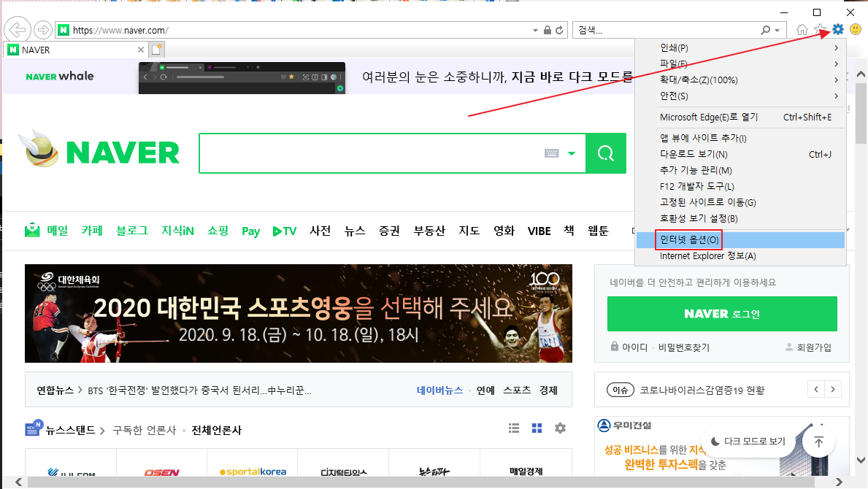Select 인터넷 옵션(O) in the menu
This screenshot has height=489, width=868.
click(x=741, y=240)
